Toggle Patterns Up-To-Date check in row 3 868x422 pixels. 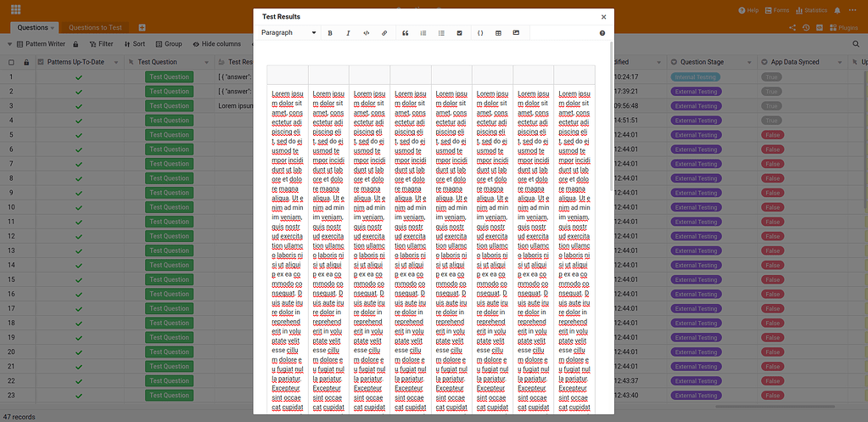tap(79, 106)
